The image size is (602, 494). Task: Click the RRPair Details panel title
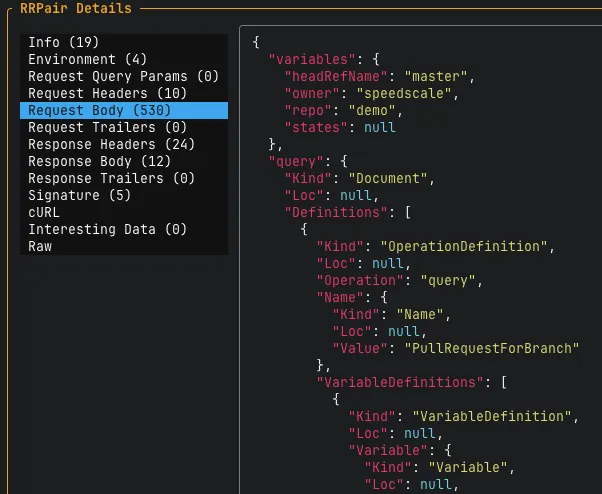point(76,8)
